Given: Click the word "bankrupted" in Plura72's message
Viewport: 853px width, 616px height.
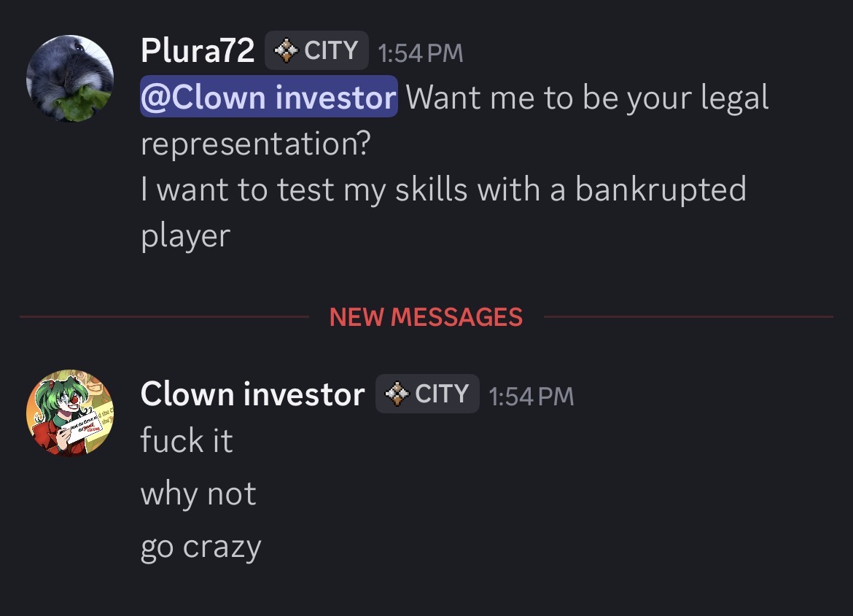Looking at the screenshot, I should coord(661,190).
